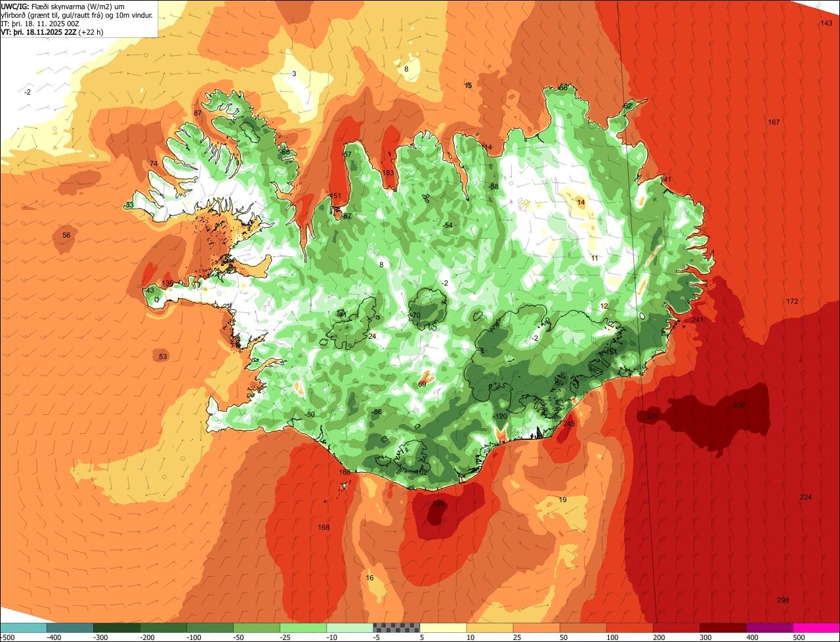Click the legend label '-500'
The width and height of the screenshot is (840, 642).
7,637
